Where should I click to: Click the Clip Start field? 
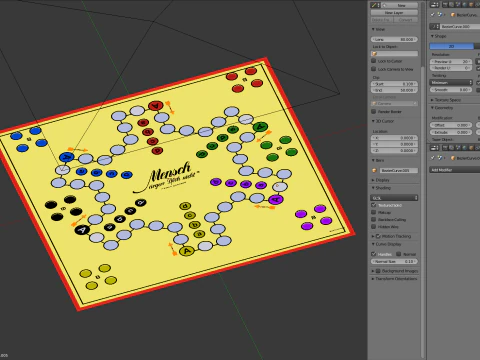click(394, 84)
